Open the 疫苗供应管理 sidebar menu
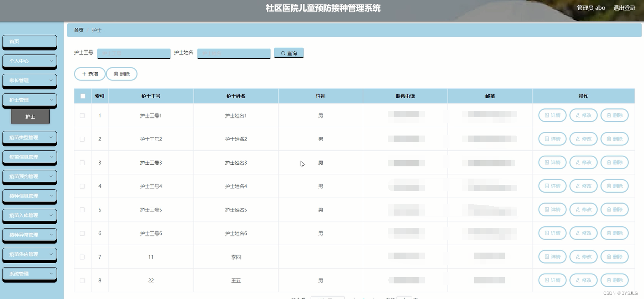Screen dimensions: 644x299 coord(30,254)
